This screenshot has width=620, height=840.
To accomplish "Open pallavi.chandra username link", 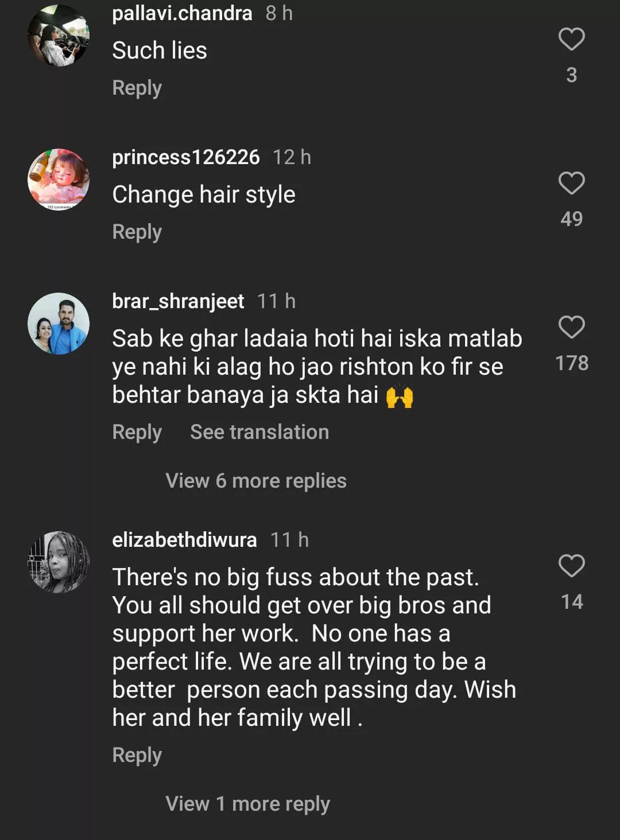I will (x=182, y=13).
